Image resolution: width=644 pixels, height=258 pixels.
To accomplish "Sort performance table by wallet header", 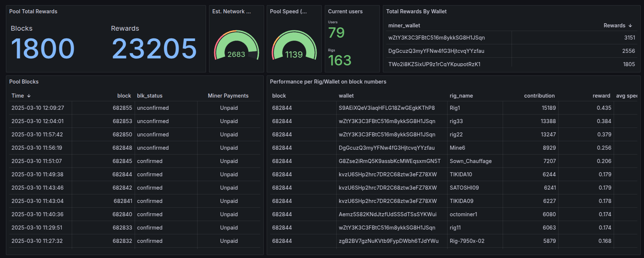I will pos(346,96).
